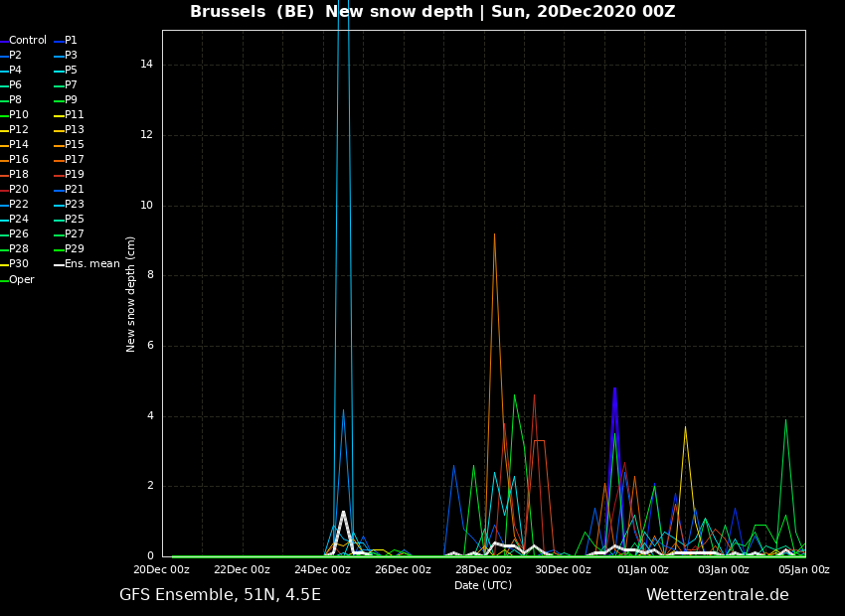Choose the P28 legend entry

point(15,248)
